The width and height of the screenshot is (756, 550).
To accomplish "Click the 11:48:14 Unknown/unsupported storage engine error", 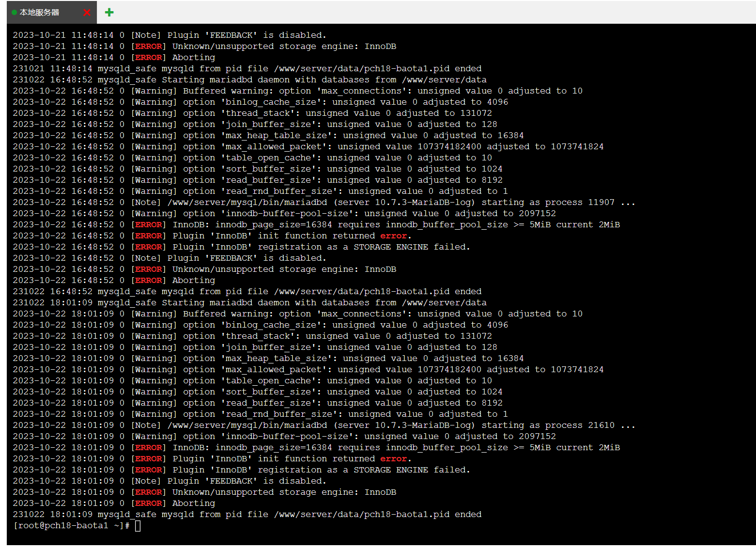I will point(204,47).
